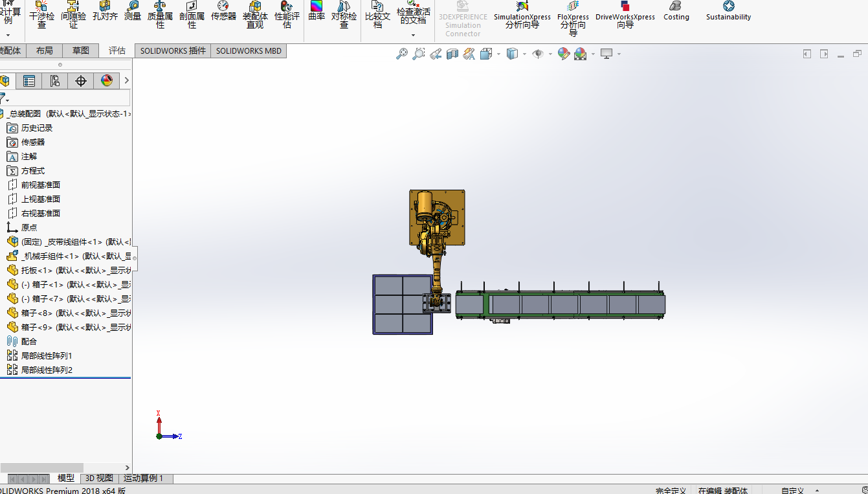Open the Hide/Show Items dropdown arrow

[x=550, y=54]
